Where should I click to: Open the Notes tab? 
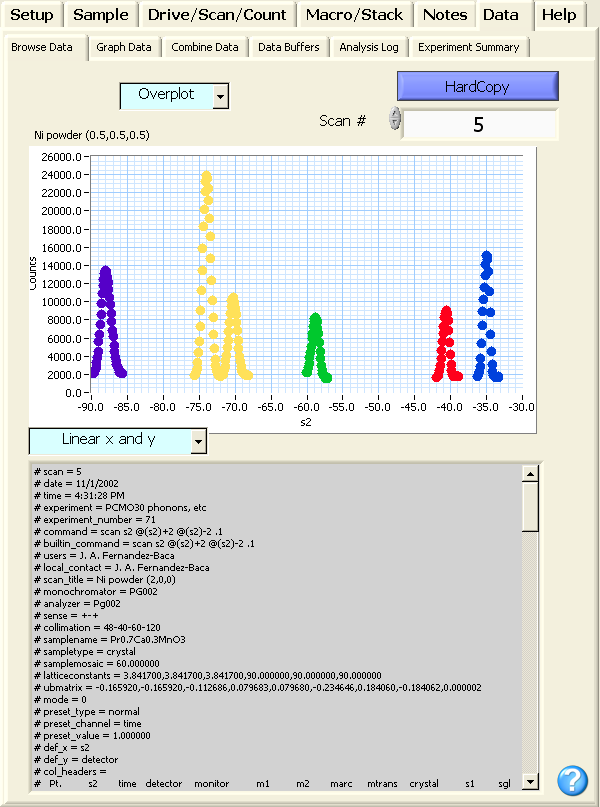445,14
